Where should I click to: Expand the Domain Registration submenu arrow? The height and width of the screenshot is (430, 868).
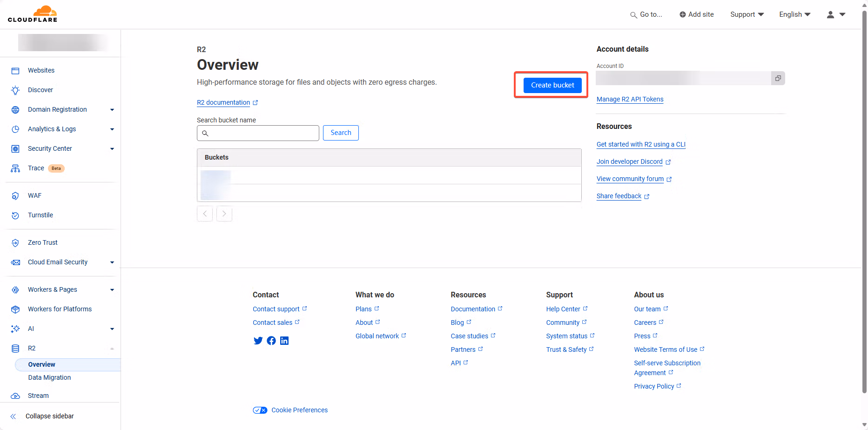(112, 110)
